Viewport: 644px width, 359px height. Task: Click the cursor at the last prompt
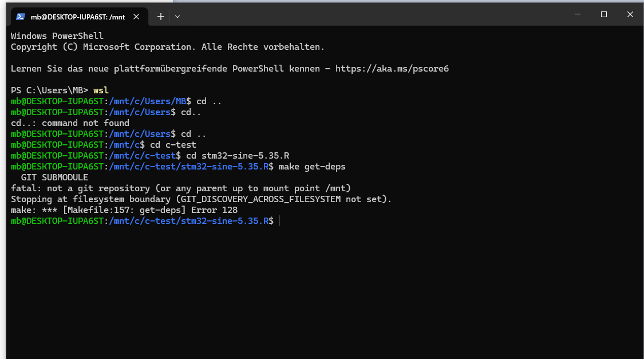[279, 221]
